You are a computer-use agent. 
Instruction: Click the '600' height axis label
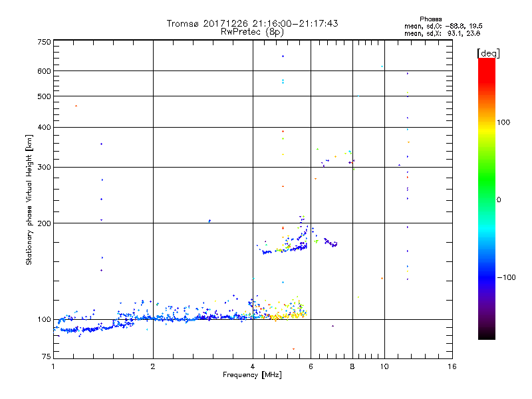pos(44,71)
